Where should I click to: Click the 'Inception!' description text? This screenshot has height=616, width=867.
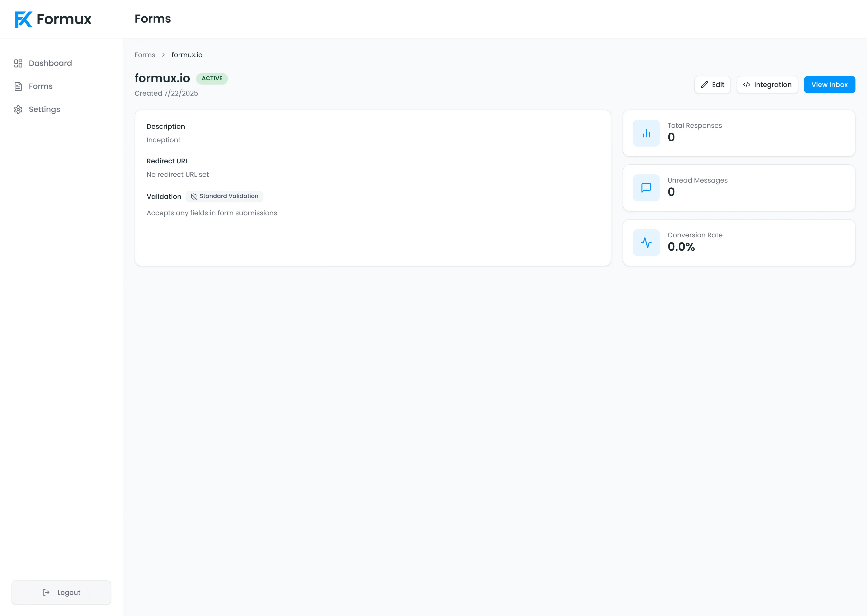click(163, 140)
